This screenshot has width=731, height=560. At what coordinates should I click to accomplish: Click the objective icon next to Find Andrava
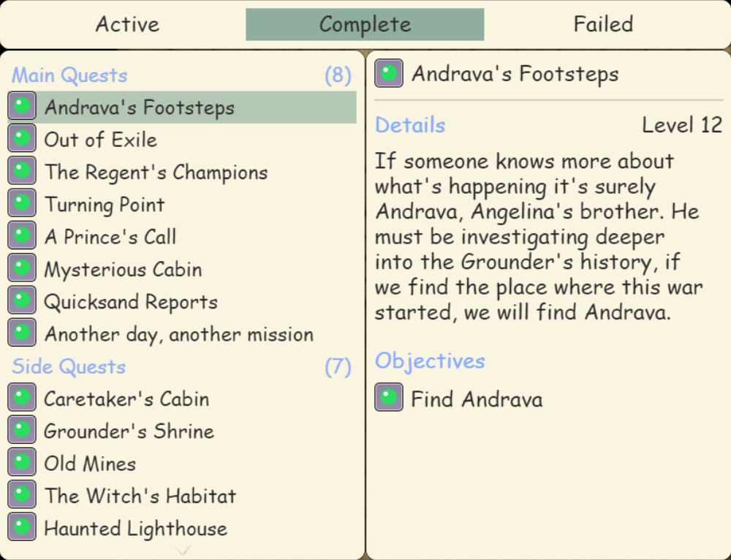(x=388, y=398)
